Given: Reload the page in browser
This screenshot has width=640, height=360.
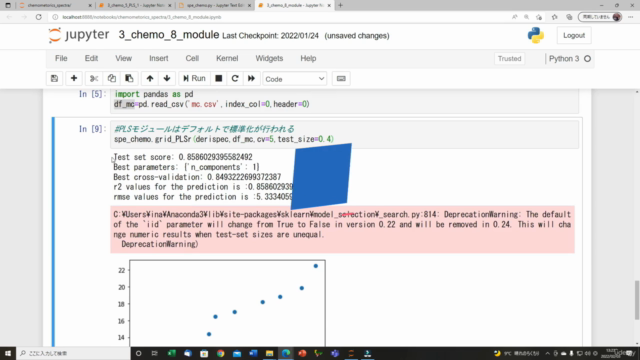Looking at the screenshot, I should (39, 17).
